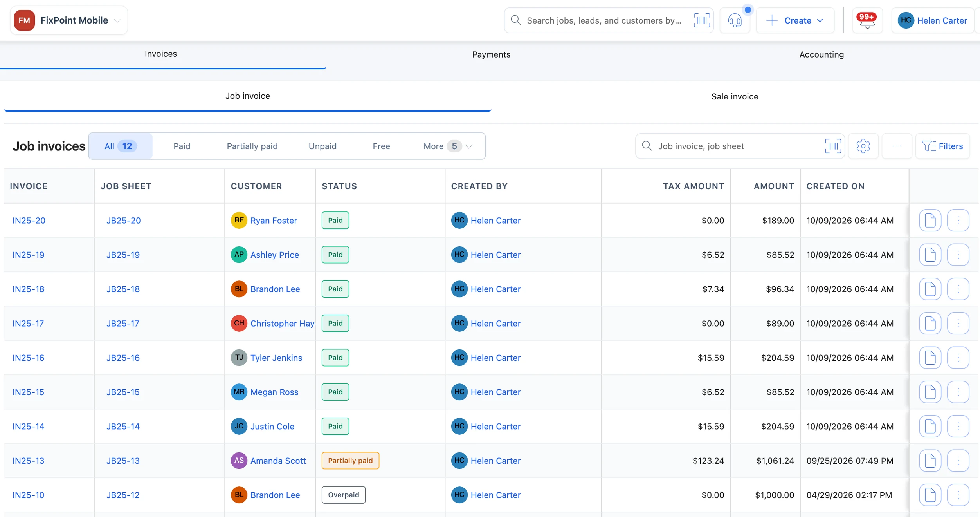Click the Overpaid status badge on IN25-10
The width and height of the screenshot is (980, 517).
point(343,495)
